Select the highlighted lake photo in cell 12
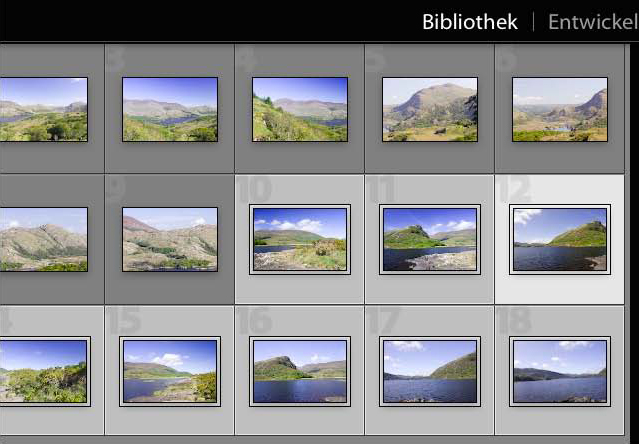 point(560,240)
